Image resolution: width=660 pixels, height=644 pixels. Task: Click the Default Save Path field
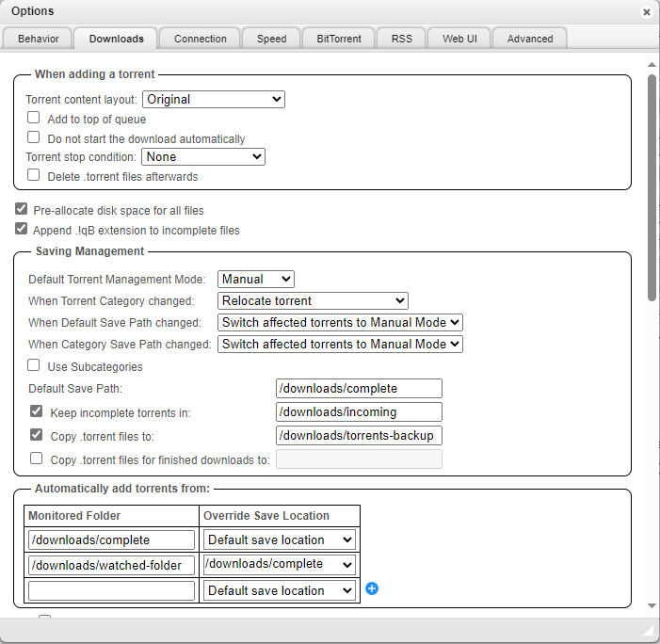tap(358, 388)
